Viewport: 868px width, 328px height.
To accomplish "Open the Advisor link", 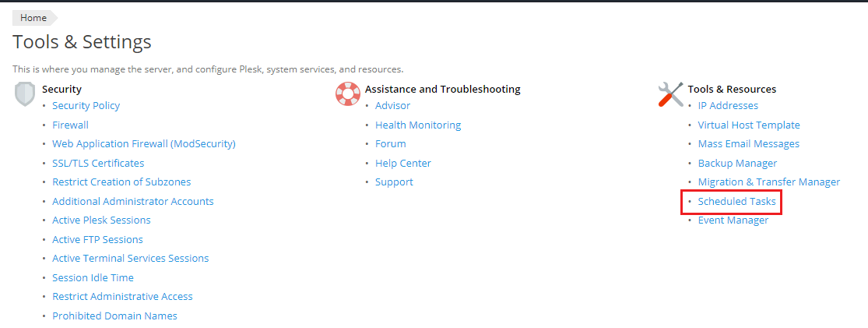I will pyautogui.click(x=392, y=106).
